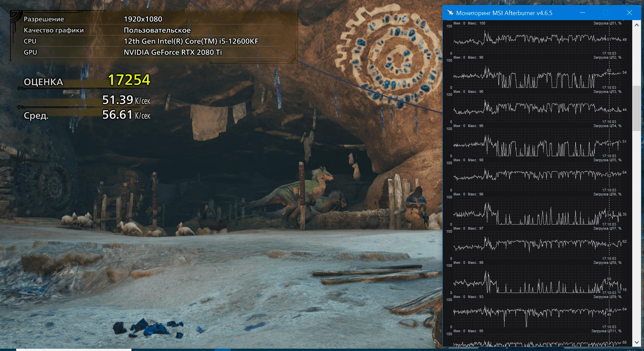Minimize the MSI Afterburner monitoring window

pos(582,13)
